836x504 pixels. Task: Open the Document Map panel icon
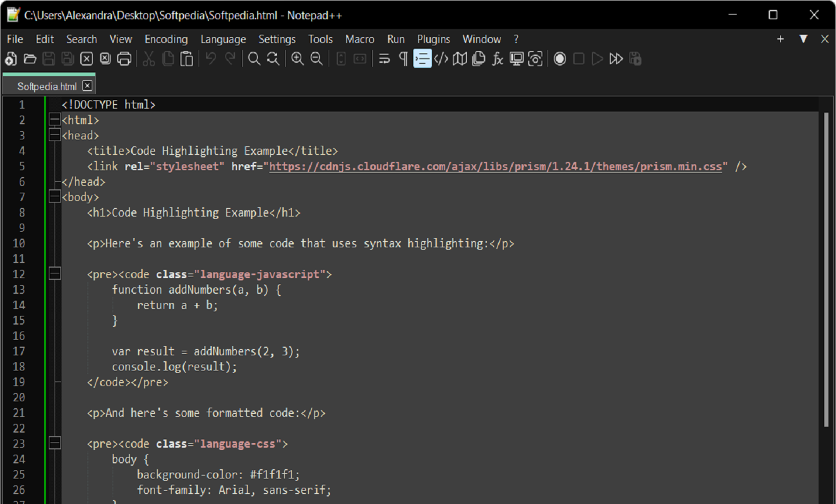(x=460, y=59)
